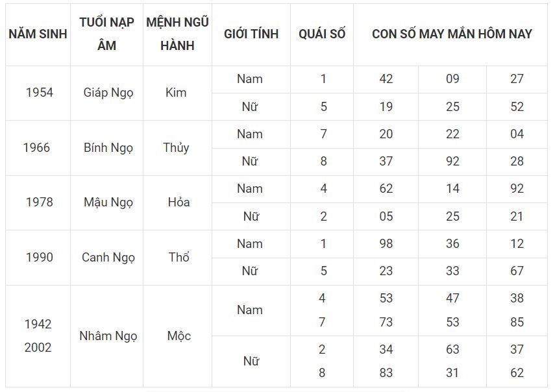Select the TUỔI NẠP ÂM header cell

[x=107, y=34]
